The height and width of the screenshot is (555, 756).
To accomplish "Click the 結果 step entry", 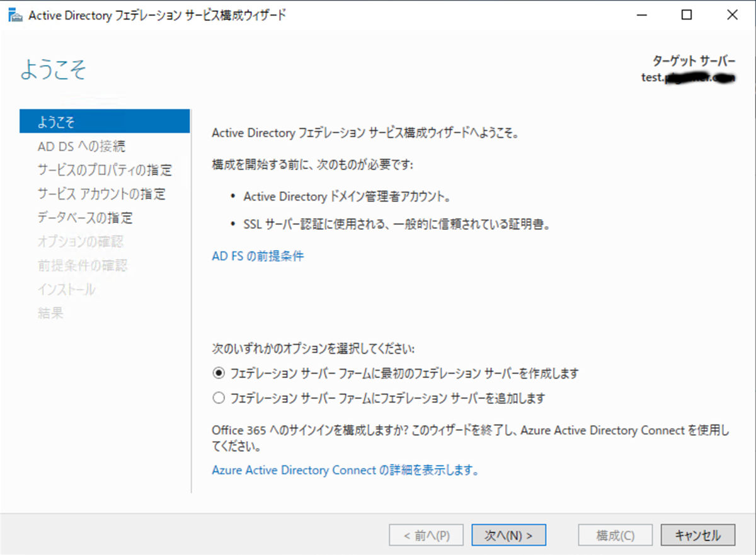I will [x=50, y=313].
